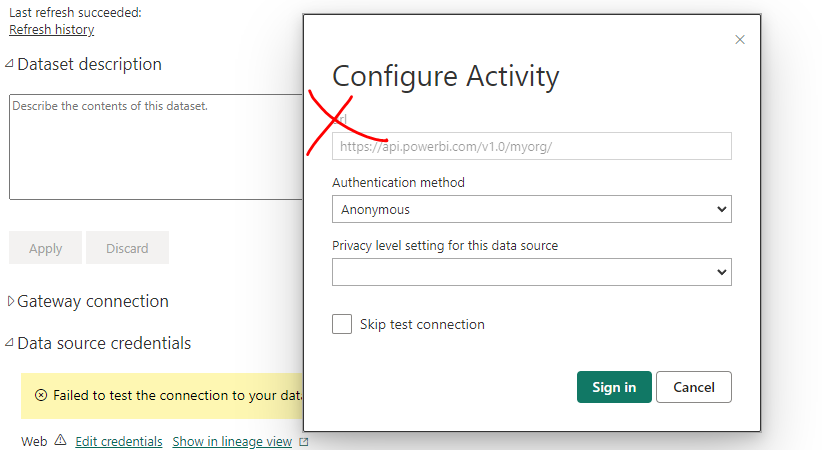The width and height of the screenshot is (822, 450).
Task: Enable Skip test connection checkbox
Action: (342, 324)
